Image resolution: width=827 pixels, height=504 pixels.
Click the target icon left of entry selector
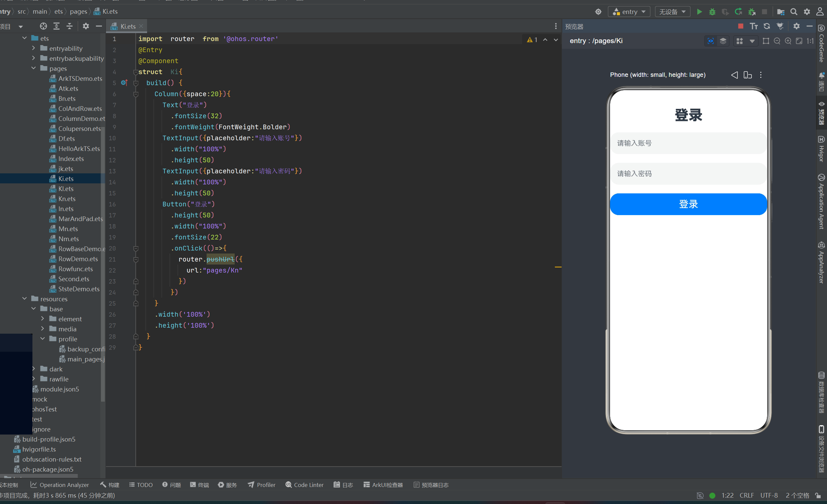[598, 12]
